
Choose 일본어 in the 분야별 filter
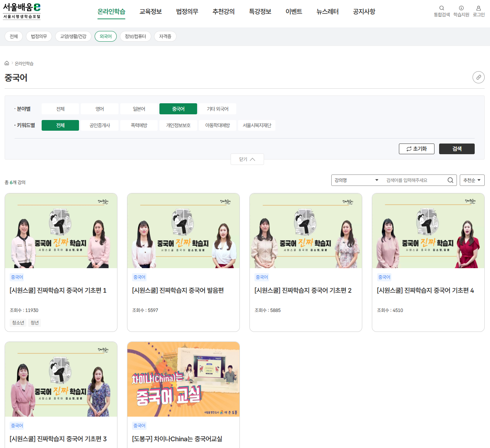[x=139, y=109]
